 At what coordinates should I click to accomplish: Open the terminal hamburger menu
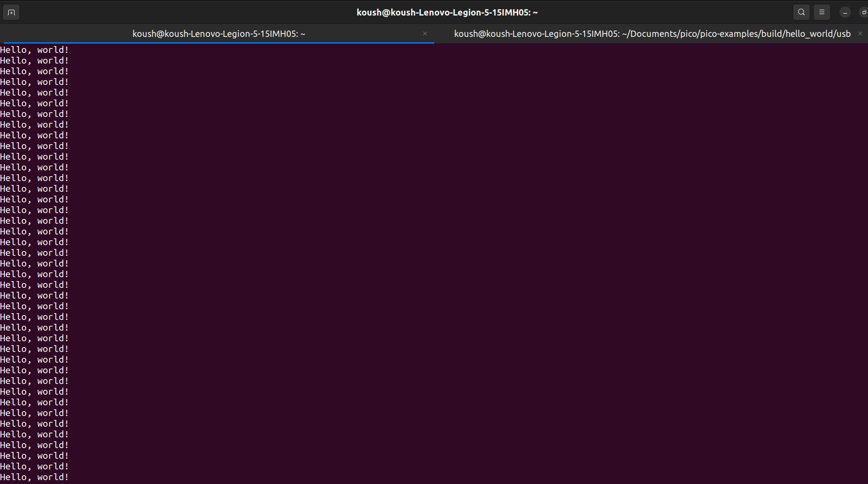(822, 13)
